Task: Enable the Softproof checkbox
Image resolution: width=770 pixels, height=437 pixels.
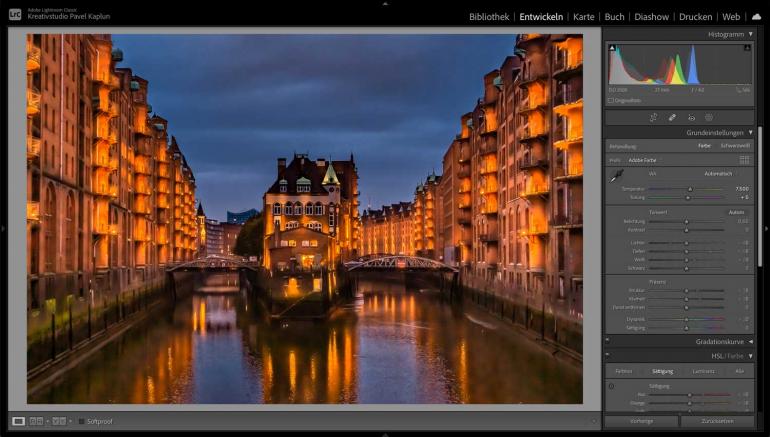Action: coord(82,421)
